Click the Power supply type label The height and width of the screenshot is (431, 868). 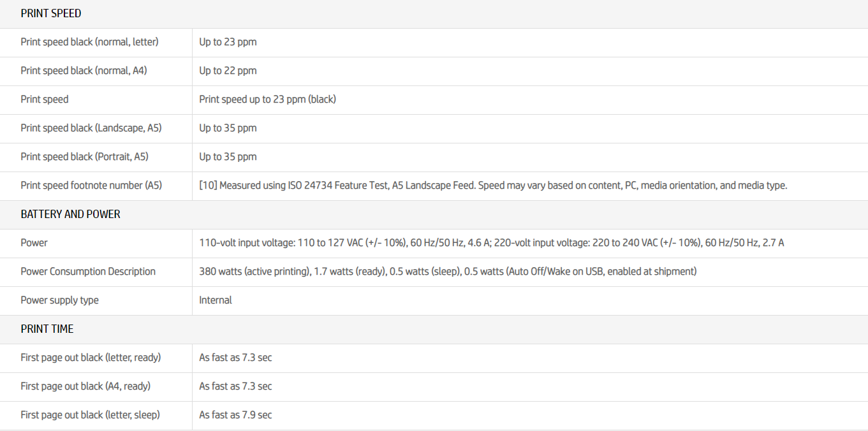click(59, 300)
